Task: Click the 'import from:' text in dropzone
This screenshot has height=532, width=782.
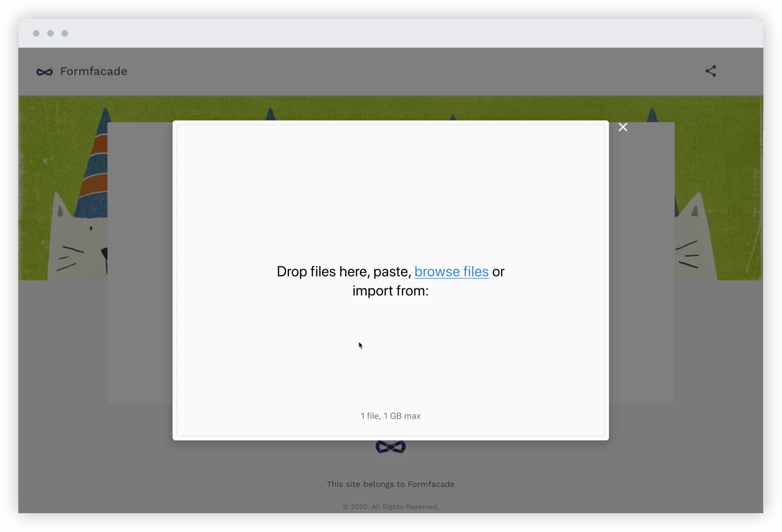Action: tap(391, 291)
